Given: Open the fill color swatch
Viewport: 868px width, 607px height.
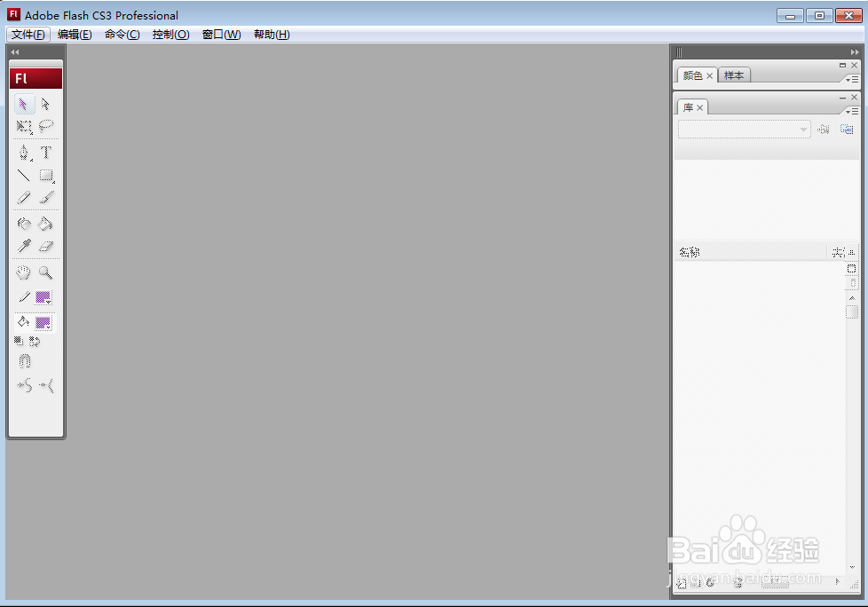Looking at the screenshot, I should tap(43, 323).
